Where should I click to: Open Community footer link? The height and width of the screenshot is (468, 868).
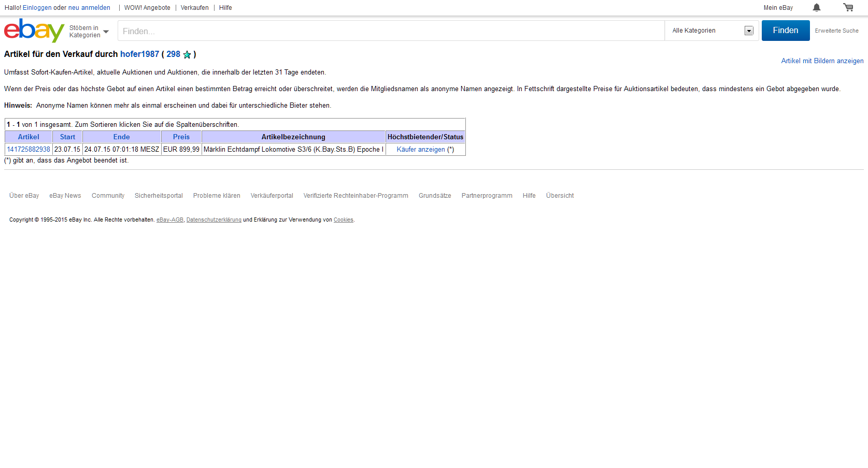point(108,196)
